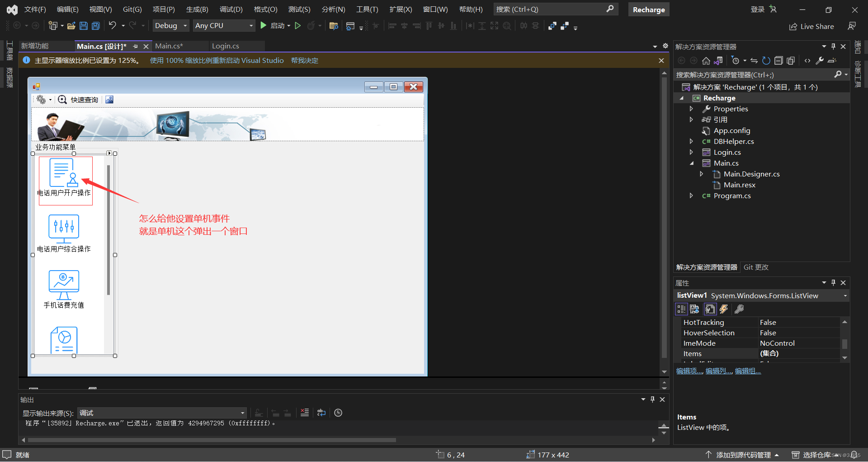Image resolution: width=868 pixels, height=462 pixels.
Task: Click the Property Pages key icon
Action: tap(739, 309)
